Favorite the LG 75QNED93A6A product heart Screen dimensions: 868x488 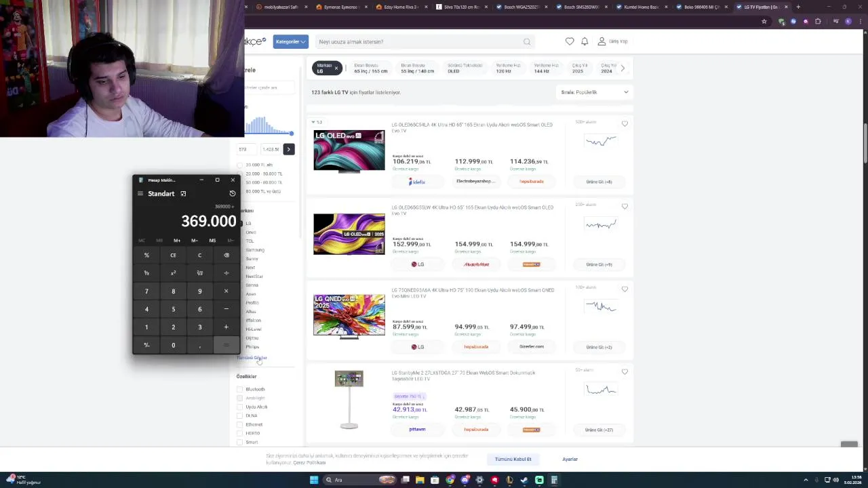[x=625, y=289]
